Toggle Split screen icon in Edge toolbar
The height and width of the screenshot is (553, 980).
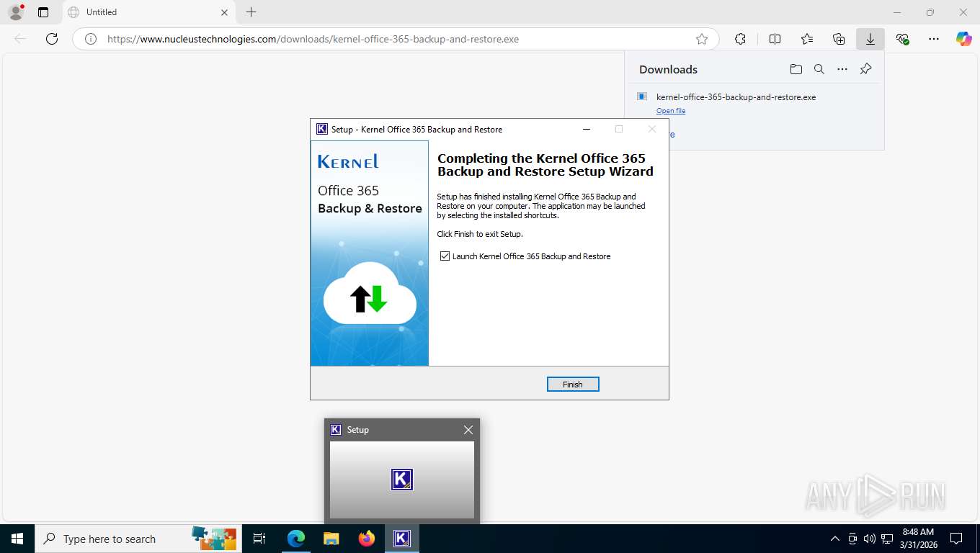(x=775, y=39)
